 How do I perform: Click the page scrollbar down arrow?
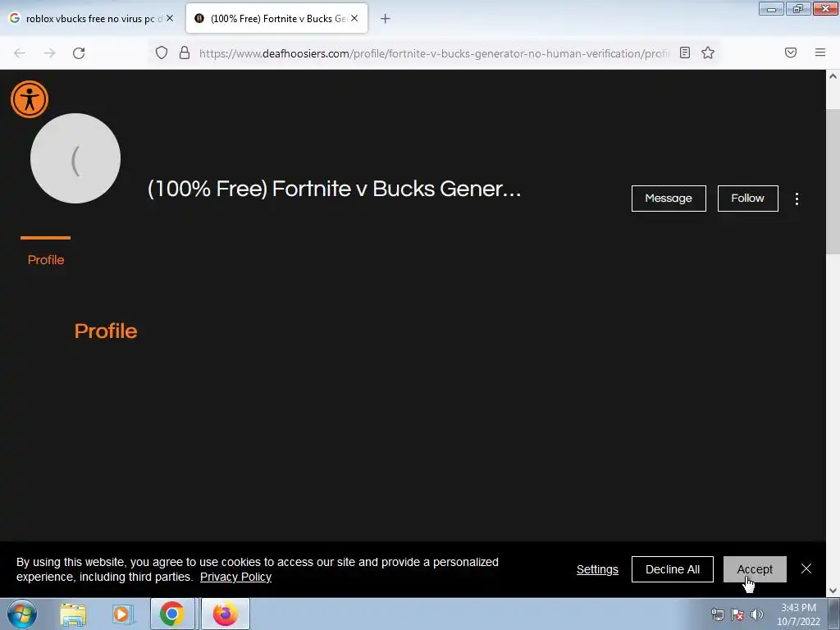click(x=833, y=591)
